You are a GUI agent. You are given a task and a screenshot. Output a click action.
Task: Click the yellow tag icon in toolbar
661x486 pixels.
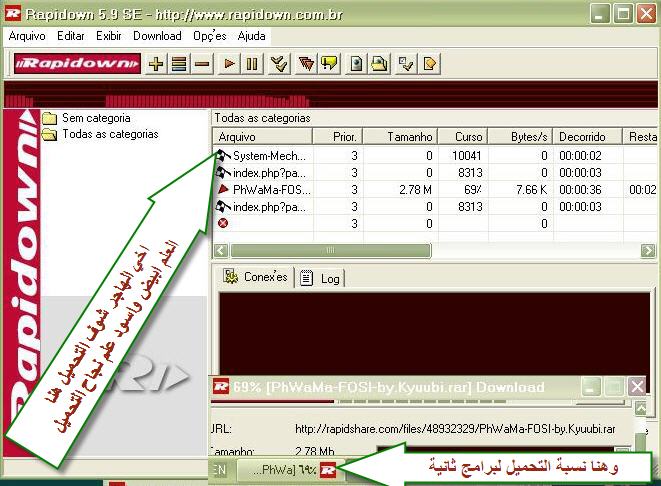[x=430, y=64]
